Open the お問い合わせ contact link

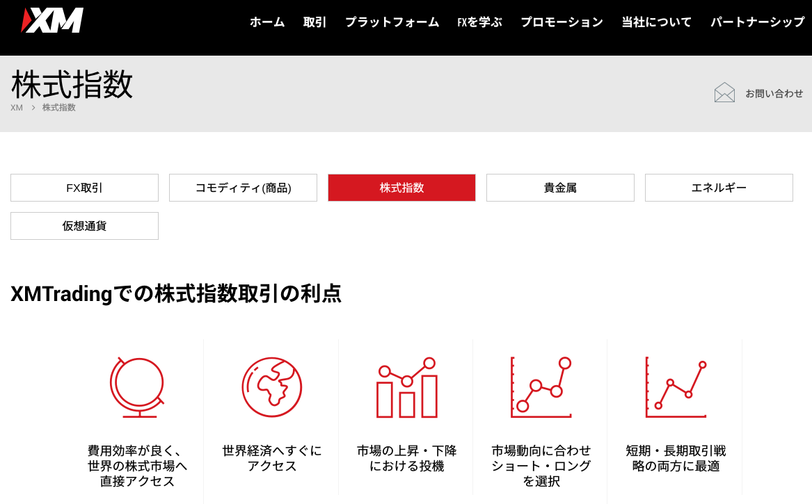774,92
